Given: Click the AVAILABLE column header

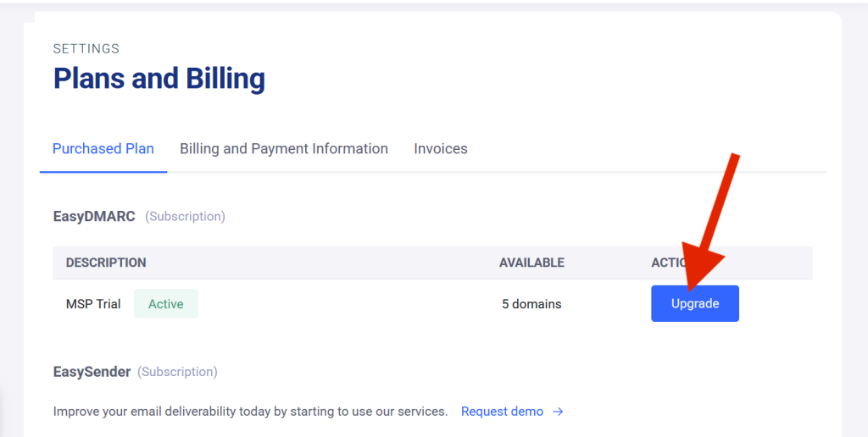Looking at the screenshot, I should click(531, 263).
